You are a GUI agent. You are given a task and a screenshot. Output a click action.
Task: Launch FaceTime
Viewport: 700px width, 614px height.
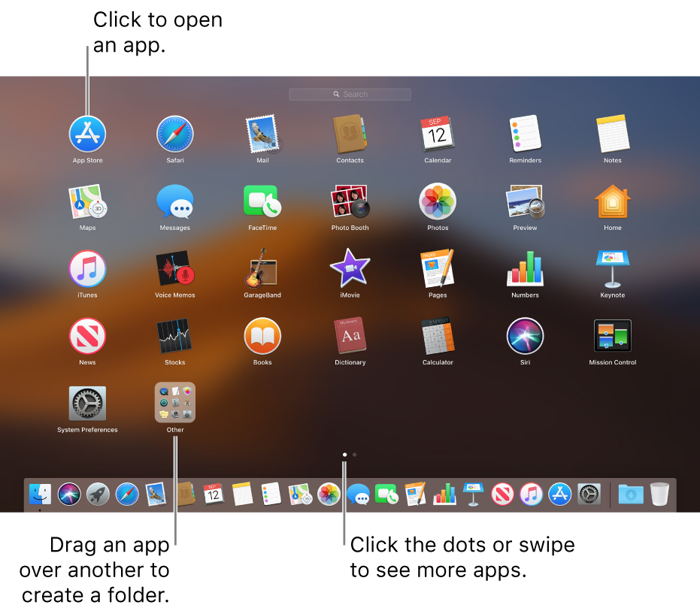[262, 201]
